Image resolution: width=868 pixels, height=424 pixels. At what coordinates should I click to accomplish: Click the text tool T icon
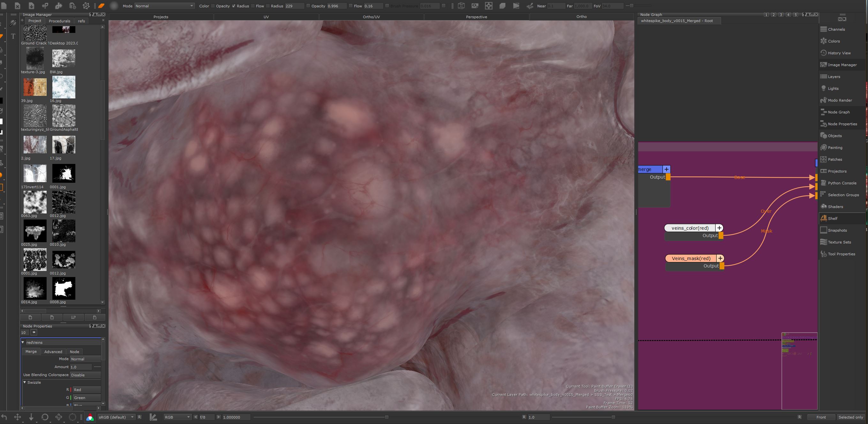point(13,36)
